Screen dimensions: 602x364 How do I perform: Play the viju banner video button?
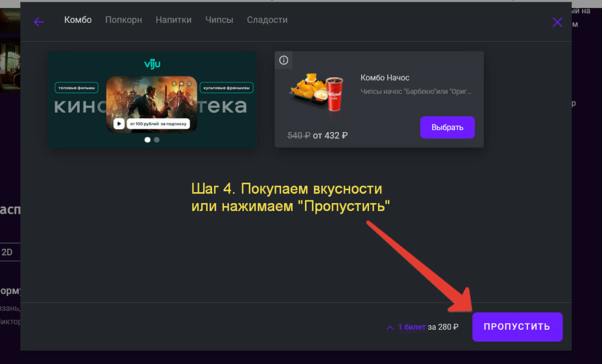[x=119, y=123]
